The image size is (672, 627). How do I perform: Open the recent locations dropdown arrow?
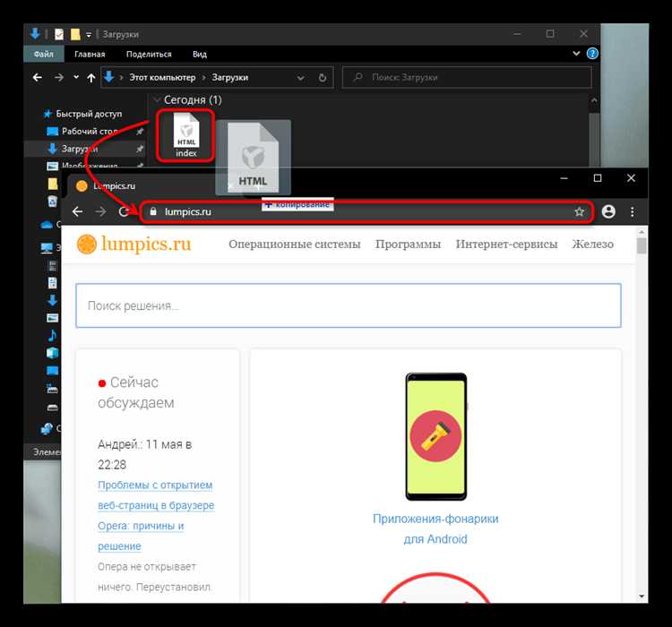point(73,78)
